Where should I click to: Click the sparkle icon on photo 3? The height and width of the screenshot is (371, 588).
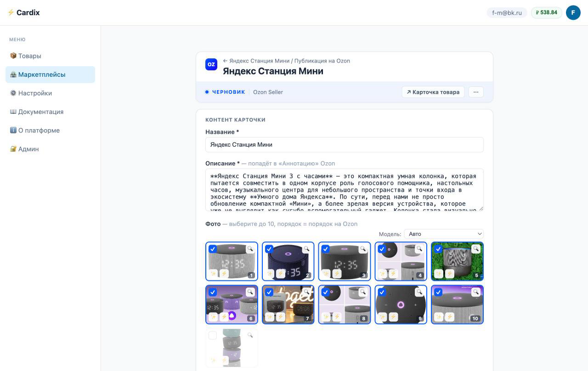(326, 274)
